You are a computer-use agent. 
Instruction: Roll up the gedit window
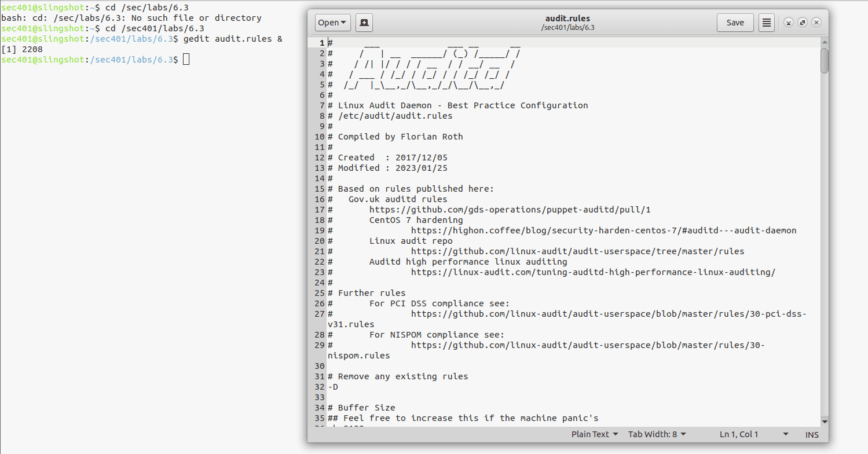[x=789, y=22]
